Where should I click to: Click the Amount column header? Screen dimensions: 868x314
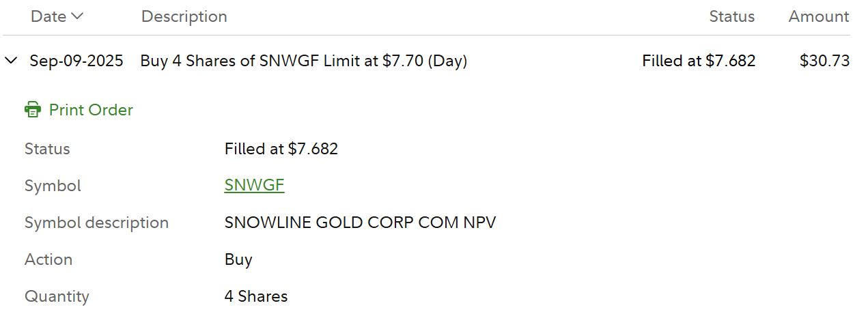tap(818, 16)
